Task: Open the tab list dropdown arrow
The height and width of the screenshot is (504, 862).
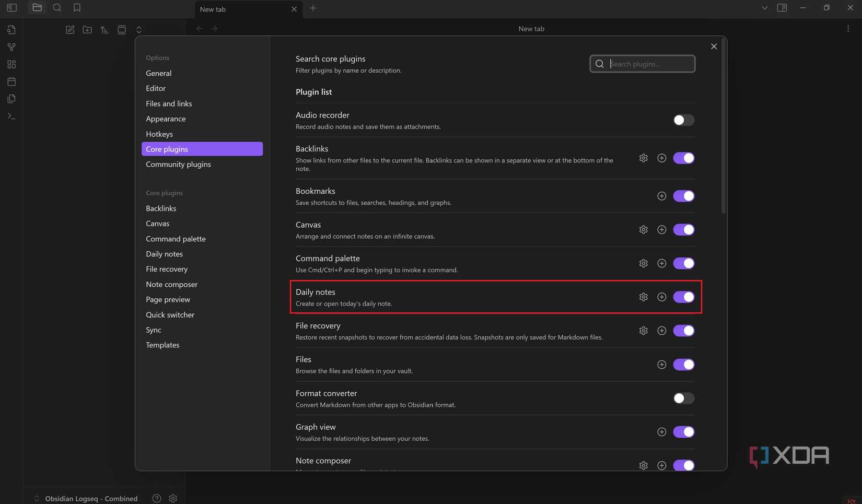Action: [x=764, y=8]
